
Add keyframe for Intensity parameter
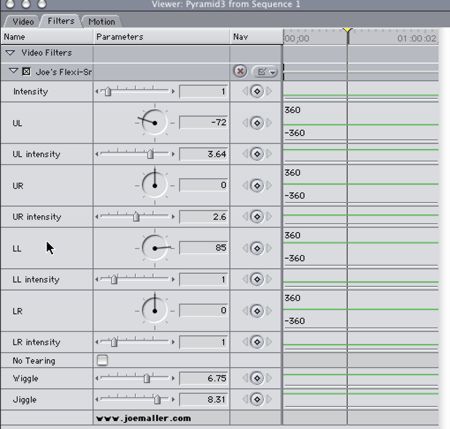pyautogui.click(x=257, y=91)
